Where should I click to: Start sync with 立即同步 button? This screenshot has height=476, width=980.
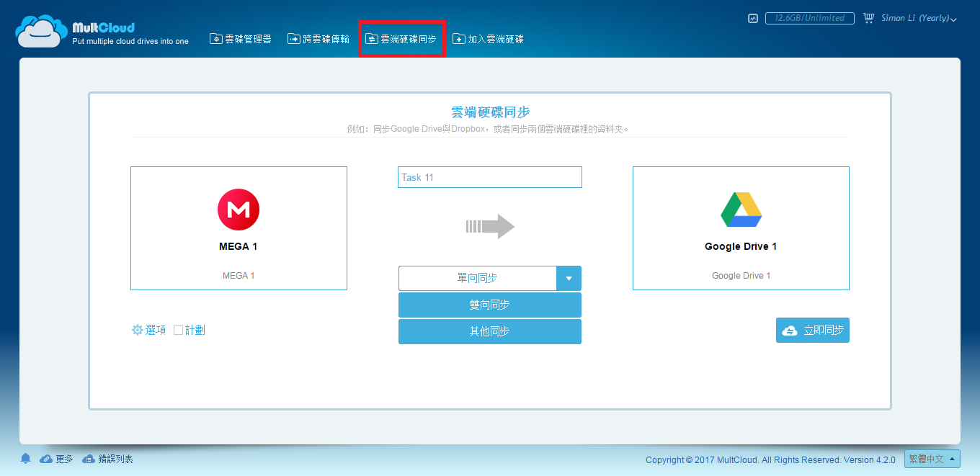tap(813, 331)
